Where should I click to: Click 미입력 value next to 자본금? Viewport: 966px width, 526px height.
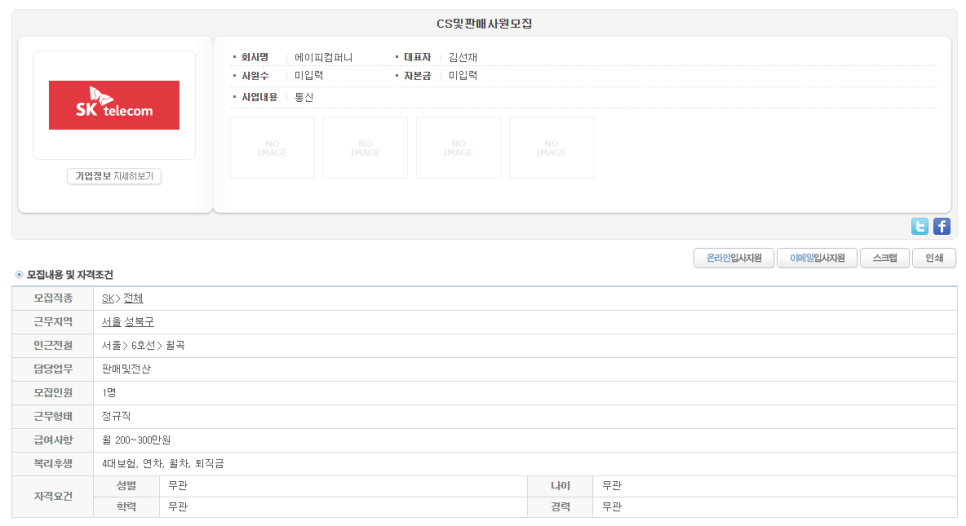(463, 75)
